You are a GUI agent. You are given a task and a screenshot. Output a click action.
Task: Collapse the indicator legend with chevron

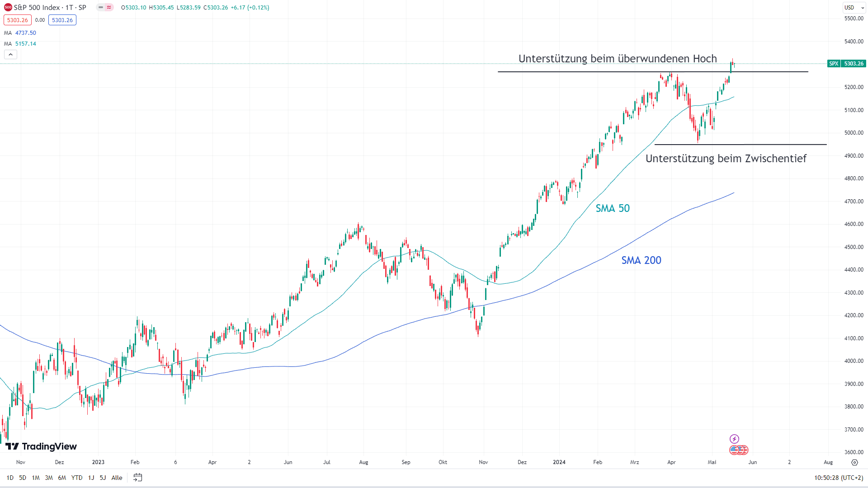(11, 55)
